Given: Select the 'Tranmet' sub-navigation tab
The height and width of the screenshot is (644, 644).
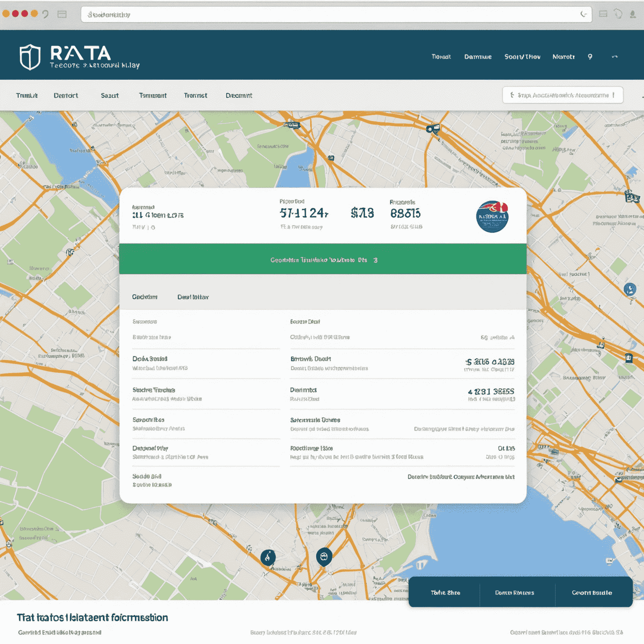Looking at the screenshot, I should (x=195, y=96).
